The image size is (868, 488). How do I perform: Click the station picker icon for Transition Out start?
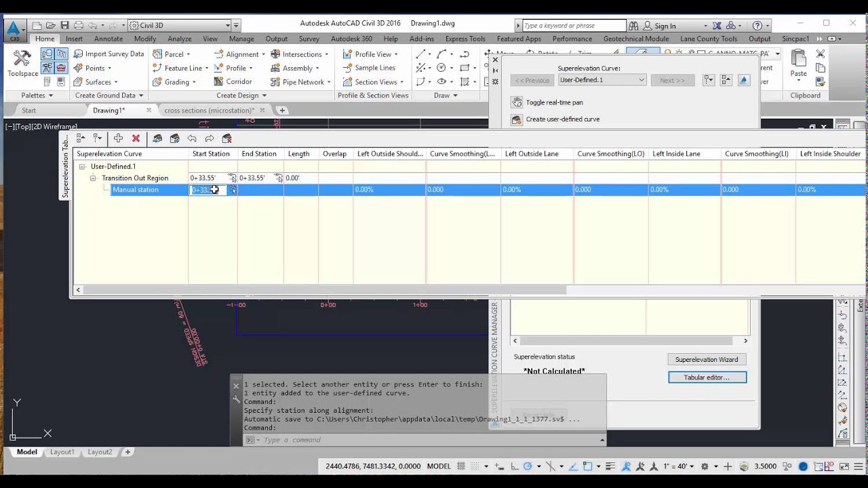pyautogui.click(x=232, y=178)
